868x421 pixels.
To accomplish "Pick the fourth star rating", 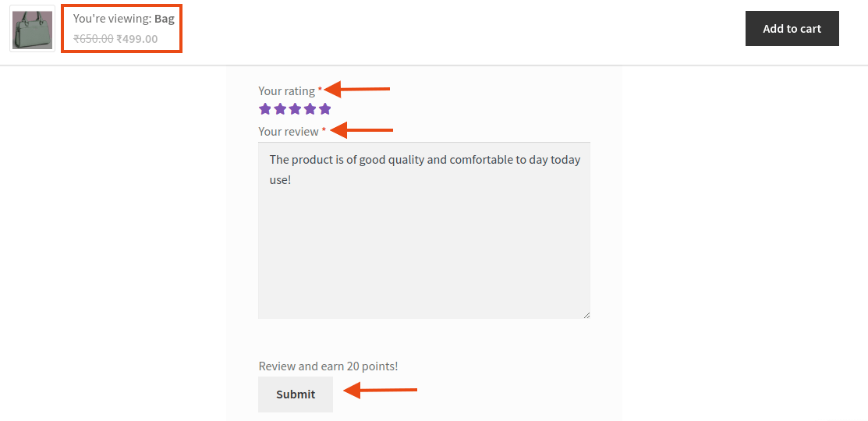I will [310, 109].
